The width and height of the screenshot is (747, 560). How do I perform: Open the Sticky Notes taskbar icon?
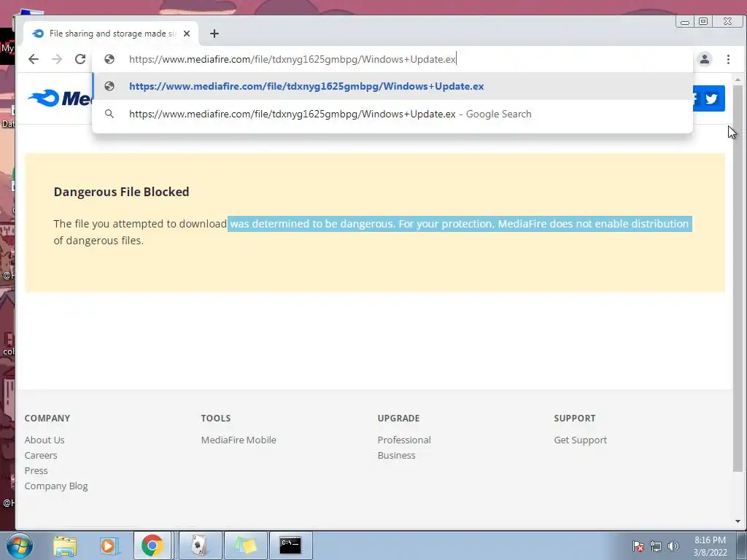click(x=245, y=545)
